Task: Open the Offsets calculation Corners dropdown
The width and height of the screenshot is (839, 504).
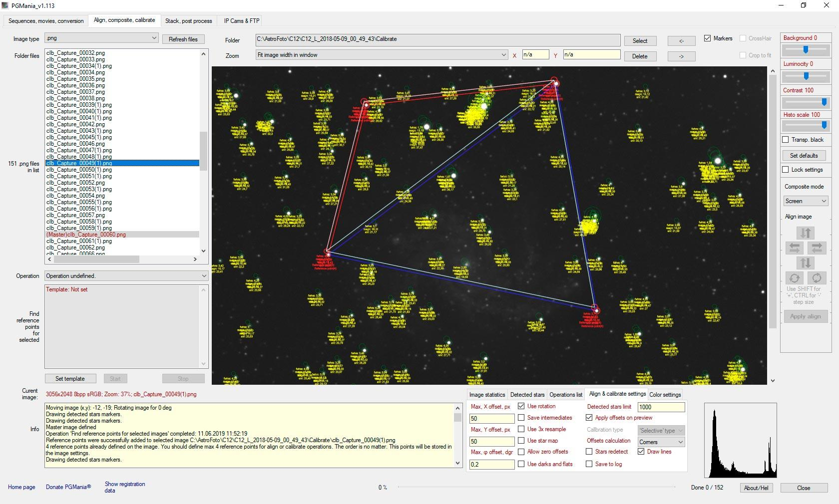Action: pos(661,442)
